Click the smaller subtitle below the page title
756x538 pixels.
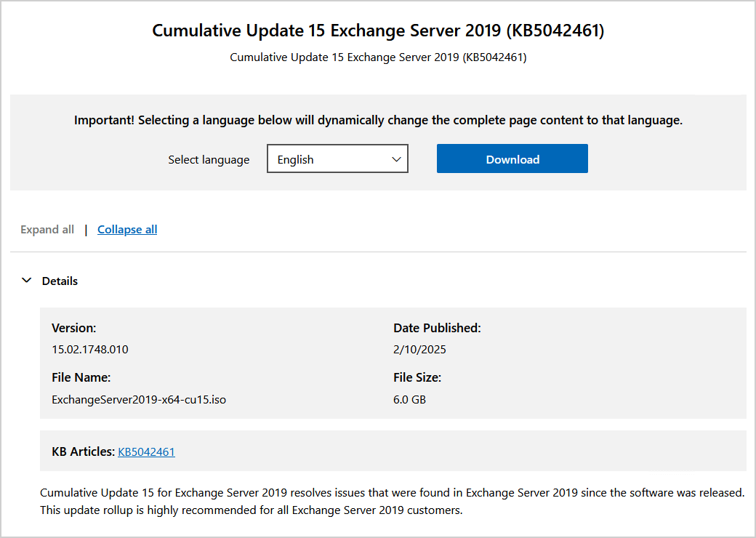[378, 57]
